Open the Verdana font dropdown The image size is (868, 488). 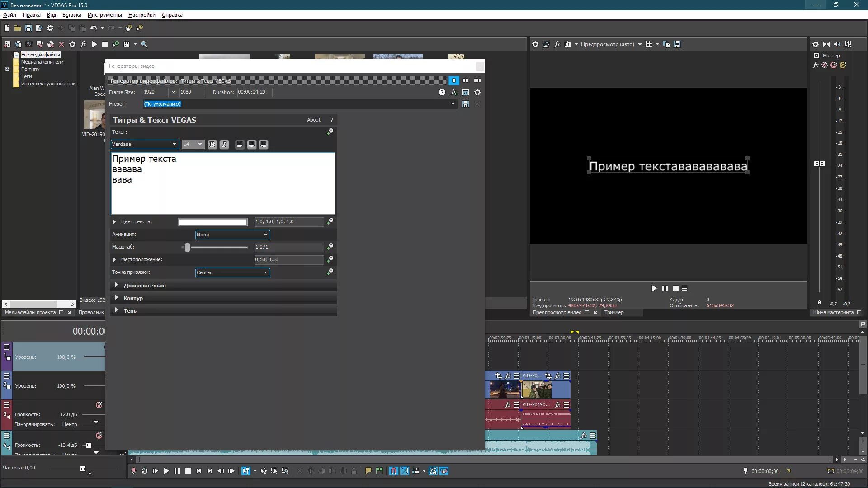tap(145, 145)
